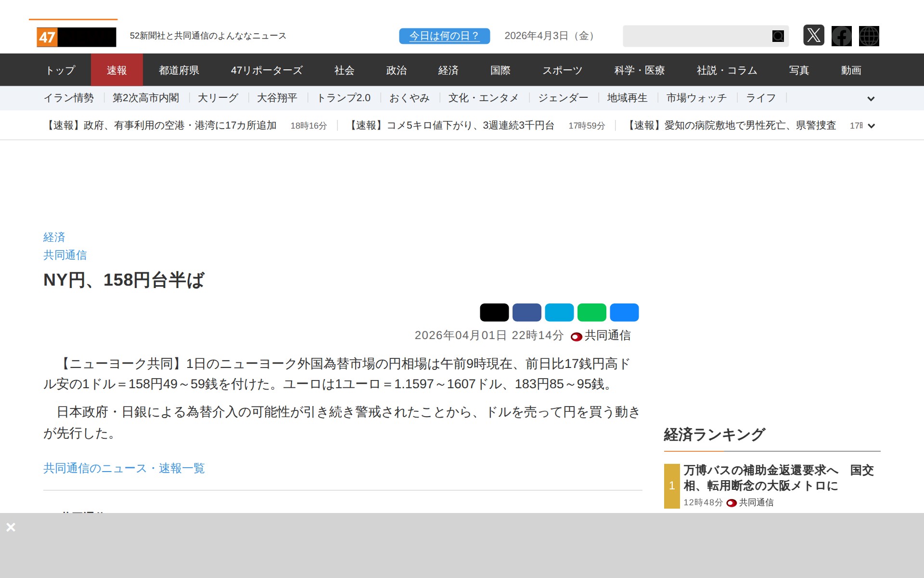Click the 47 site logo
Screen dimensions: 924x578
tap(76, 37)
